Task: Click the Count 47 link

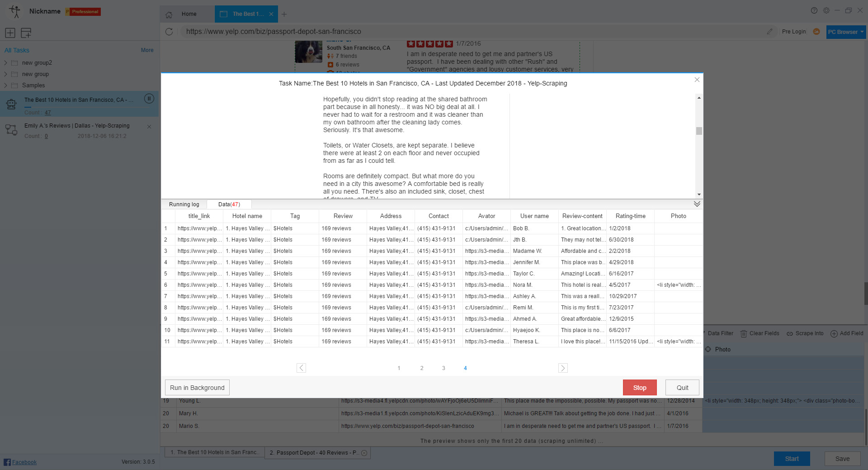Action: pyautogui.click(x=47, y=113)
